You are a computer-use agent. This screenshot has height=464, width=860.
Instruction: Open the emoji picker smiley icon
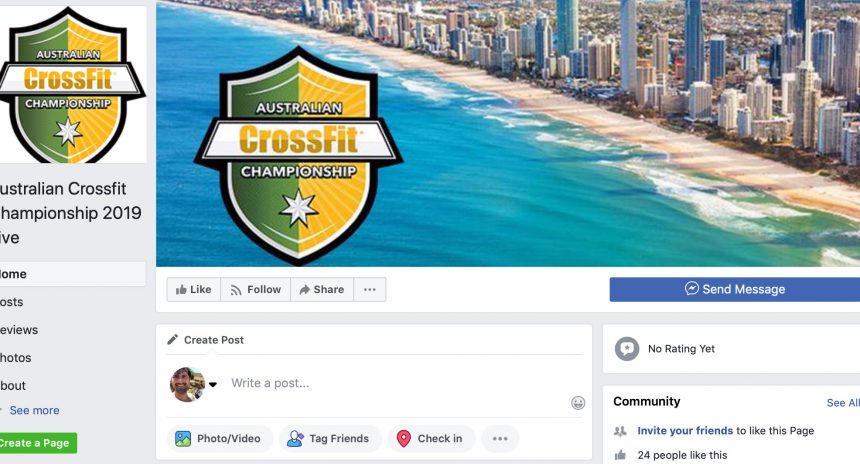pos(578,403)
